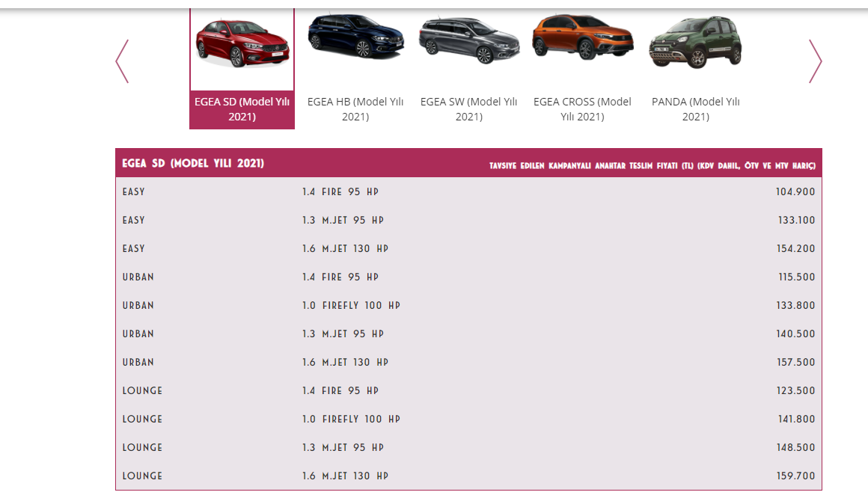Click price 115.500
The width and height of the screenshot is (868, 504).
coord(797,277)
